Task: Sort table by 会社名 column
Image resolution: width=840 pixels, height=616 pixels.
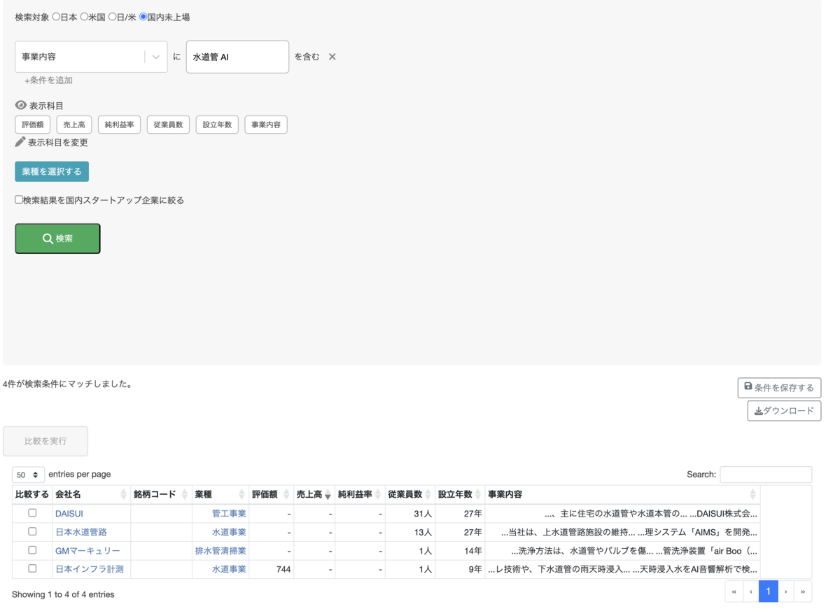Action: tap(91, 494)
